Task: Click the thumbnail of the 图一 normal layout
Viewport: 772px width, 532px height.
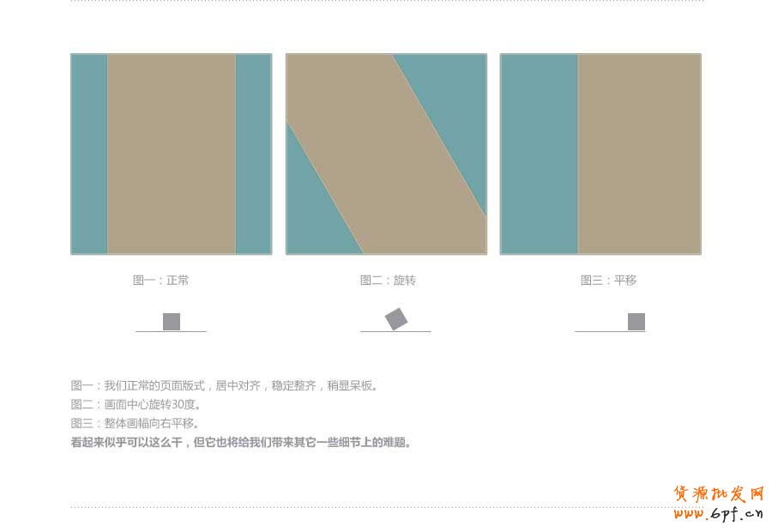Action: (x=172, y=154)
